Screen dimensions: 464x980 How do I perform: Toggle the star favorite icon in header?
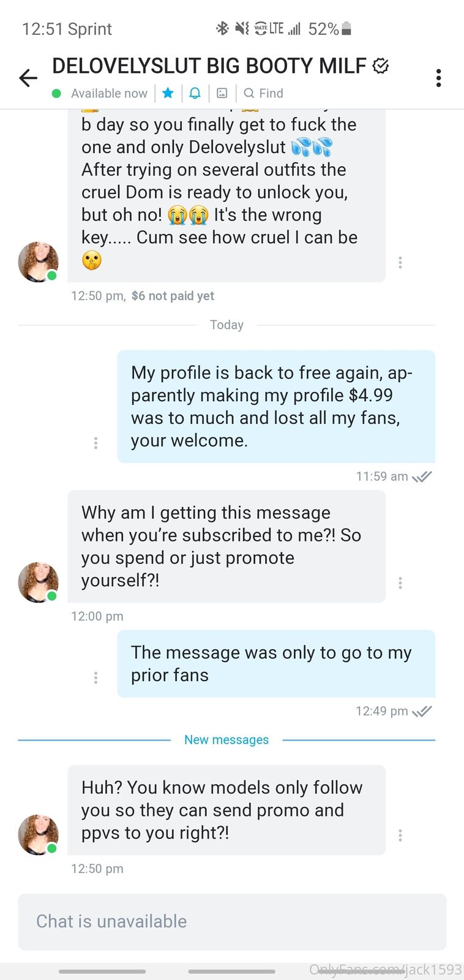coord(168,93)
